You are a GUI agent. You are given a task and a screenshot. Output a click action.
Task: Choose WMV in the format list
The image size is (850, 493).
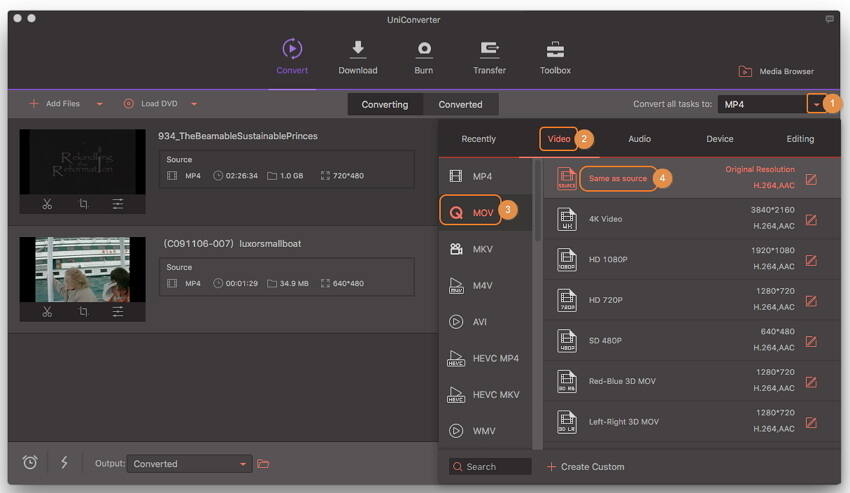(x=485, y=431)
